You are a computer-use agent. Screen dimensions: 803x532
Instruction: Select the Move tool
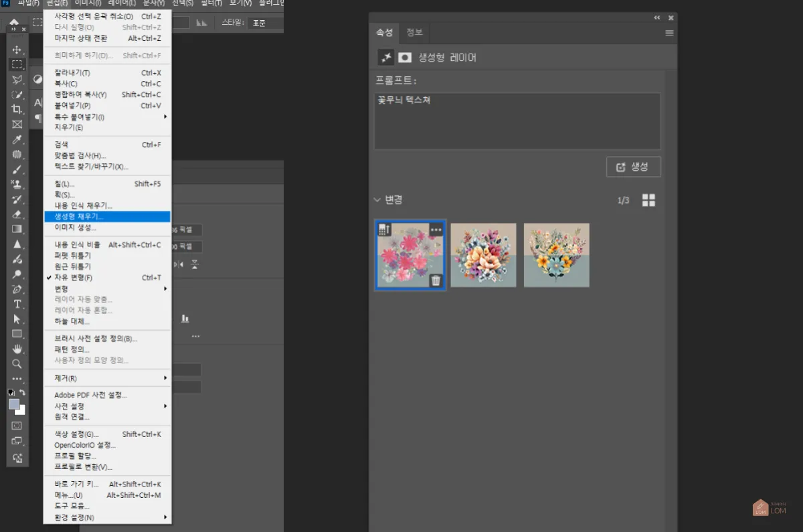[x=17, y=50]
